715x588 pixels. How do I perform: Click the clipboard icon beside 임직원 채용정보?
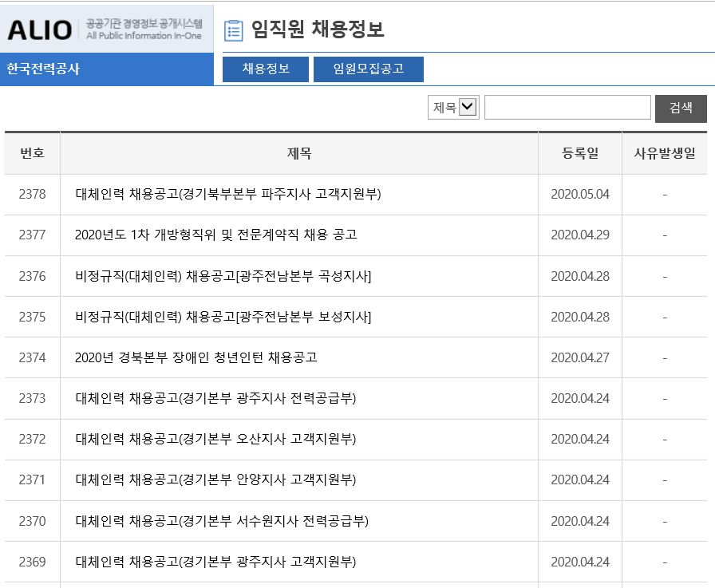(234, 30)
